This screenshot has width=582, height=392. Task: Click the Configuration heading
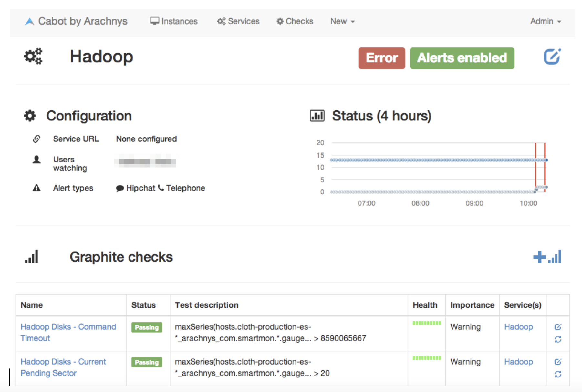[x=89, y=116]
